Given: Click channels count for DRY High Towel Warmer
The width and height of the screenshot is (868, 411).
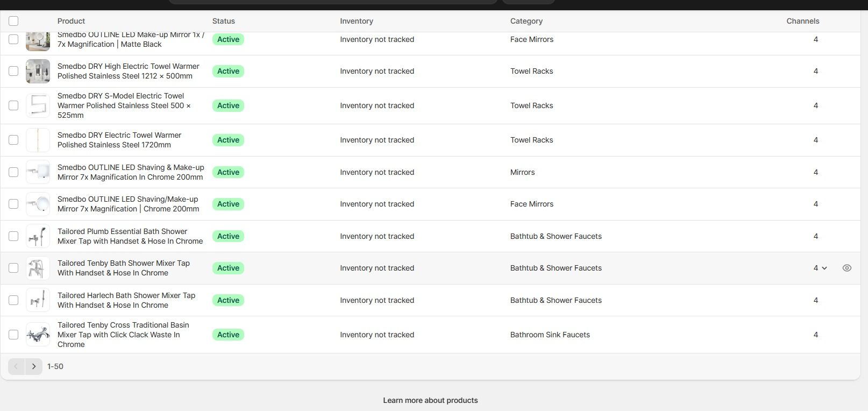Looking at the screenshot, I should tap(816, 71).
